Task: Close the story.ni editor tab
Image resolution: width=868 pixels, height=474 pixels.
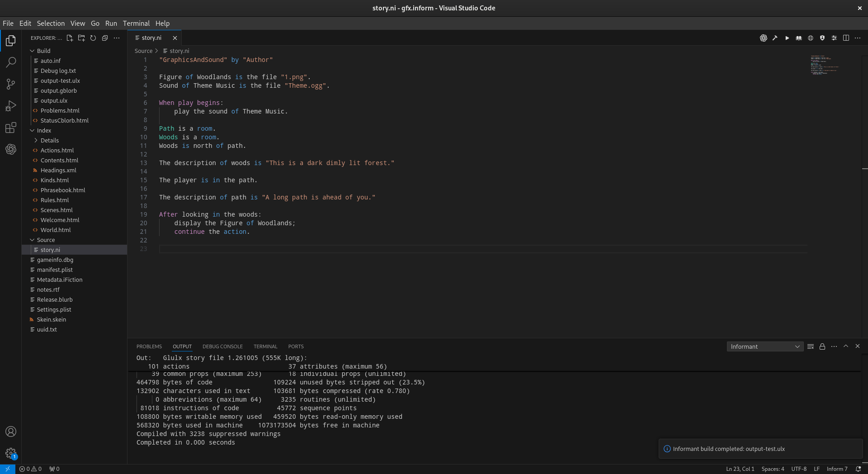Action: (175, 38)
